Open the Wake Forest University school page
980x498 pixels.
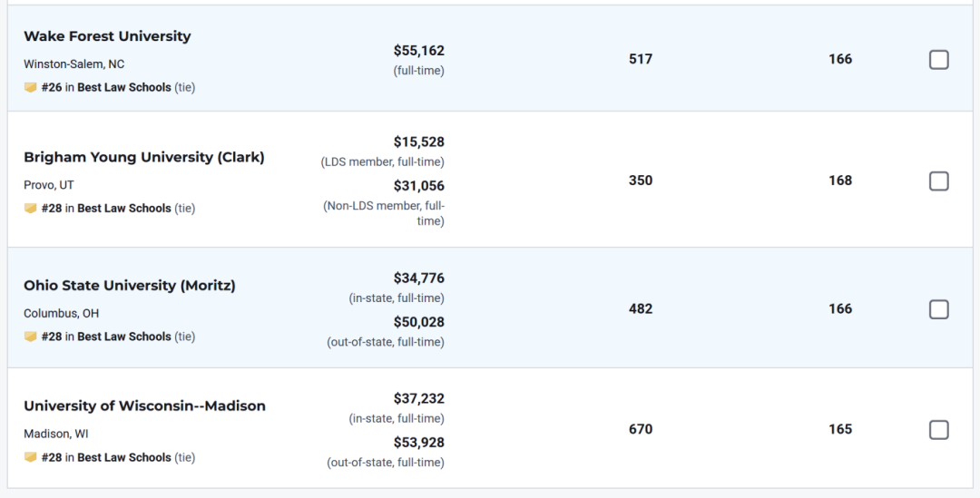tap(107, 36)
